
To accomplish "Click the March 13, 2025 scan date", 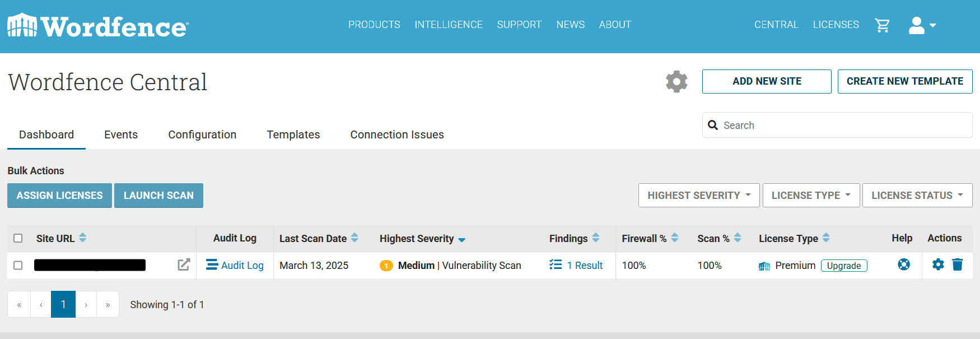I will point(314,265).
